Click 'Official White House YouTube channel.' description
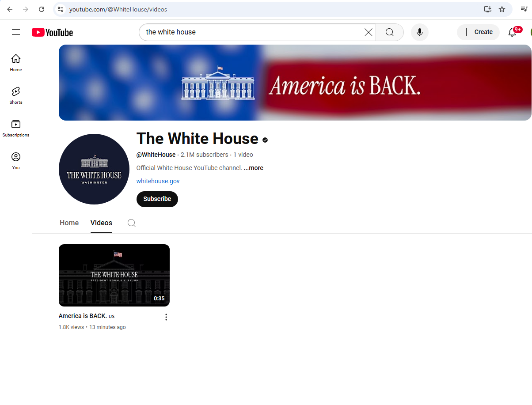 (189, 168)
